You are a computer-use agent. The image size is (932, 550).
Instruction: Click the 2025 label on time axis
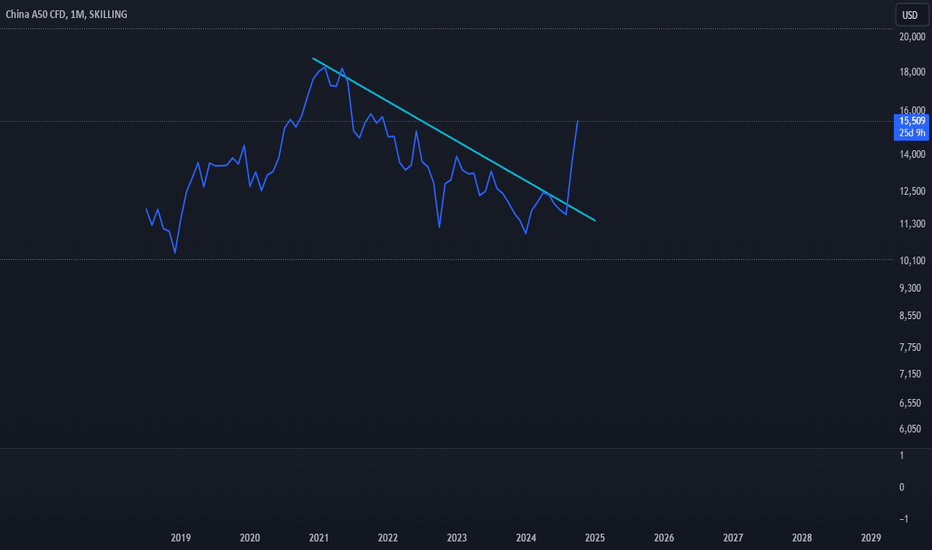pyautogui.click(x=594, y=538)
